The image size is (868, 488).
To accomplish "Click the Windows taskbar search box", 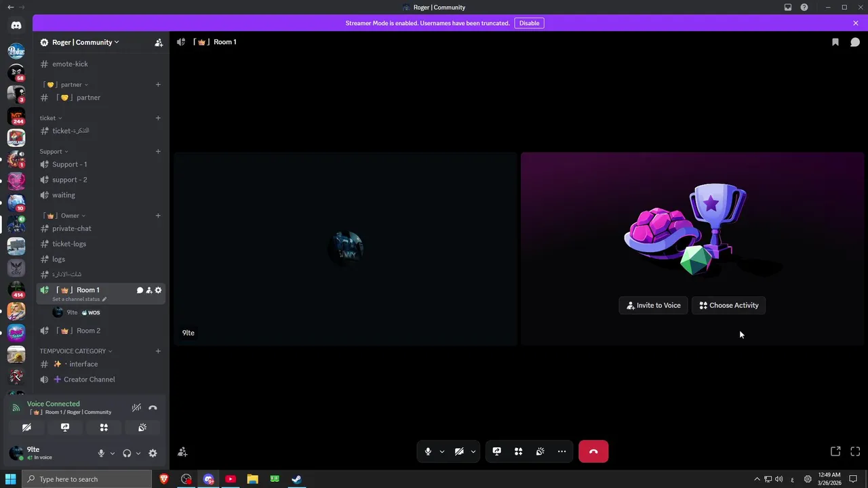I will [x=87, y=479].
